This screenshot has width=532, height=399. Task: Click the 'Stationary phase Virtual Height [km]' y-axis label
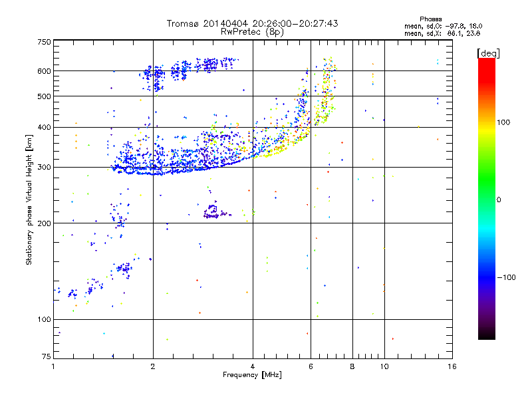(x=29, y=199)
